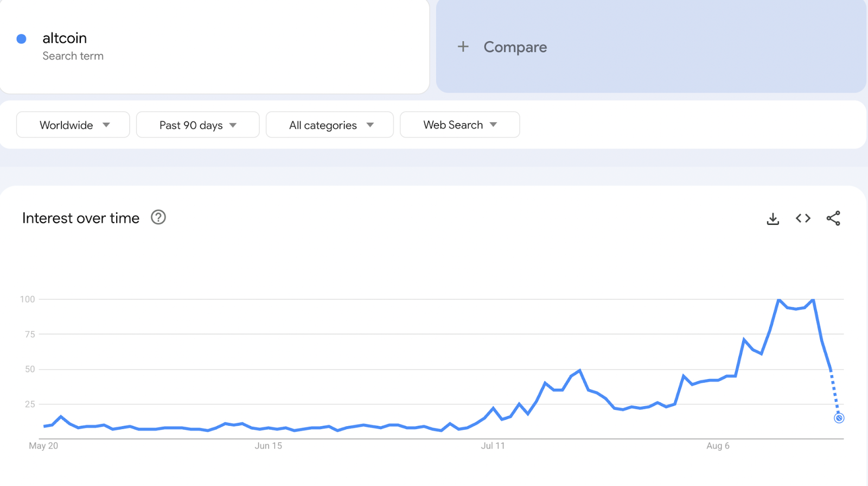
Task: Add a comparison search term
Action: pos(514,47)
